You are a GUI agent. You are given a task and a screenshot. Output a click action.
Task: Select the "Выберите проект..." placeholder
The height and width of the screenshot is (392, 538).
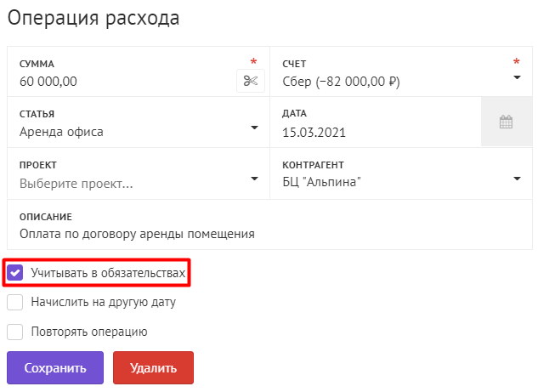pyautogui.click(x=76, y=184)
